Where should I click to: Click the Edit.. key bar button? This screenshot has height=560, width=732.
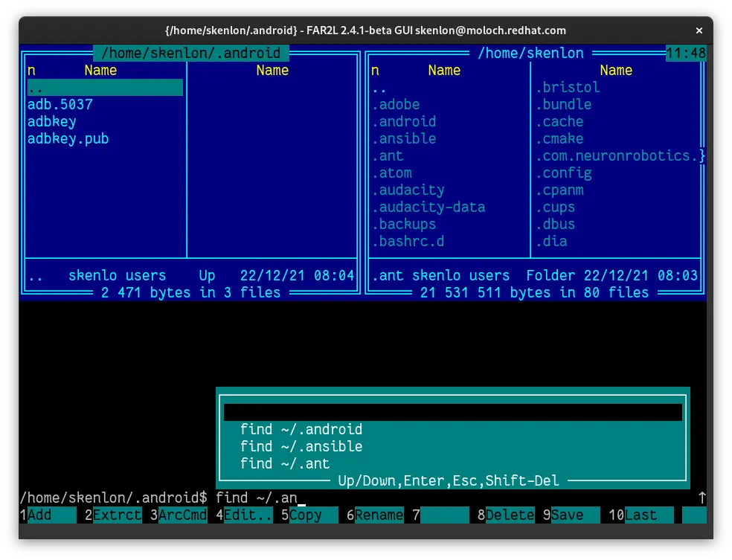[x=248, y=515]
